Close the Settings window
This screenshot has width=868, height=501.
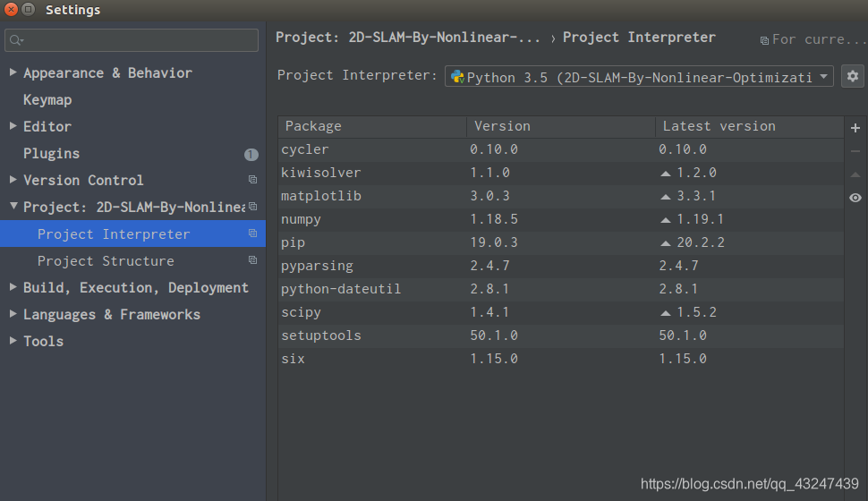[x=11, y=10]
